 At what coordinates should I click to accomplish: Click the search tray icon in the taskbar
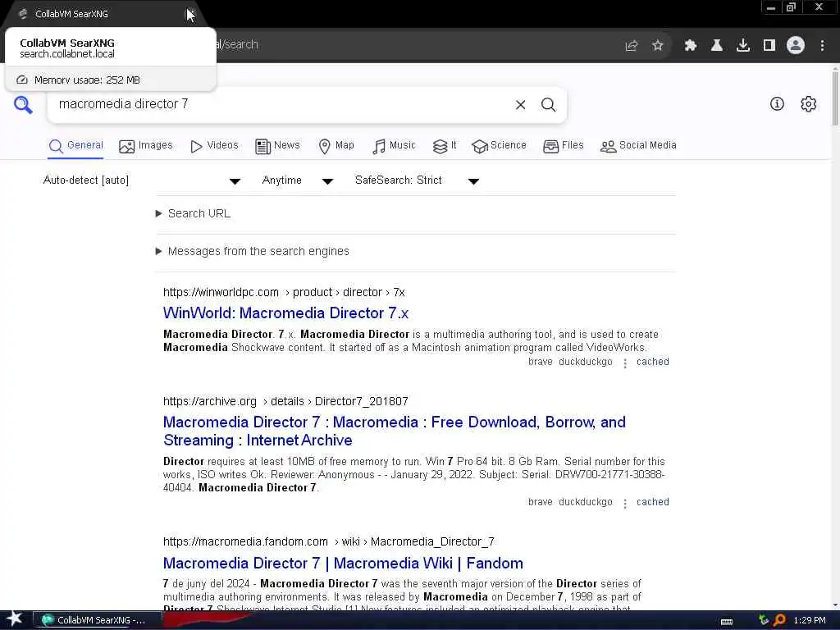780,620
